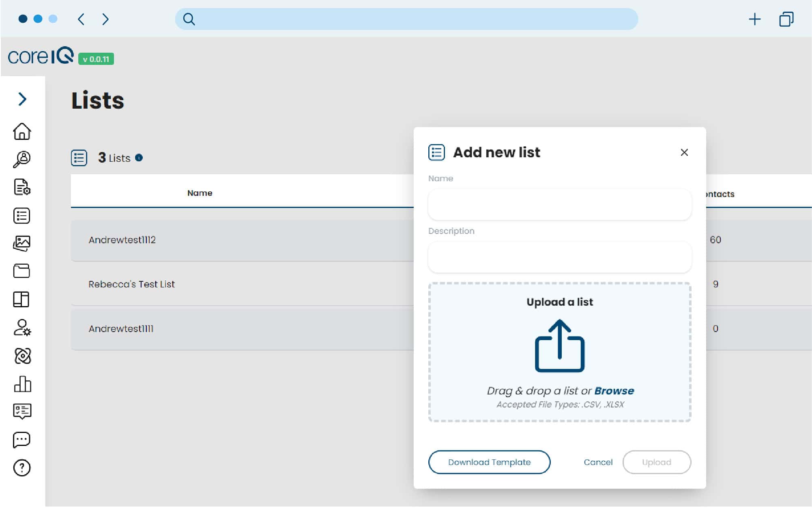Click the Download Template button

489,462
